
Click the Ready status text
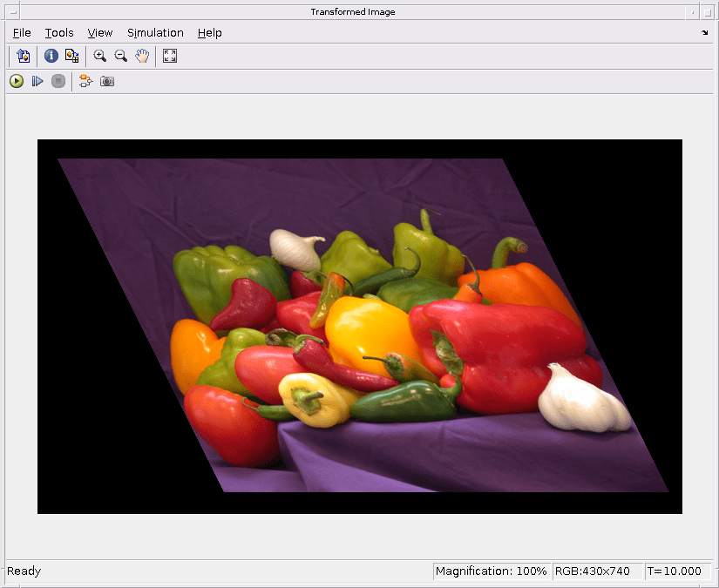coord(24,571)
